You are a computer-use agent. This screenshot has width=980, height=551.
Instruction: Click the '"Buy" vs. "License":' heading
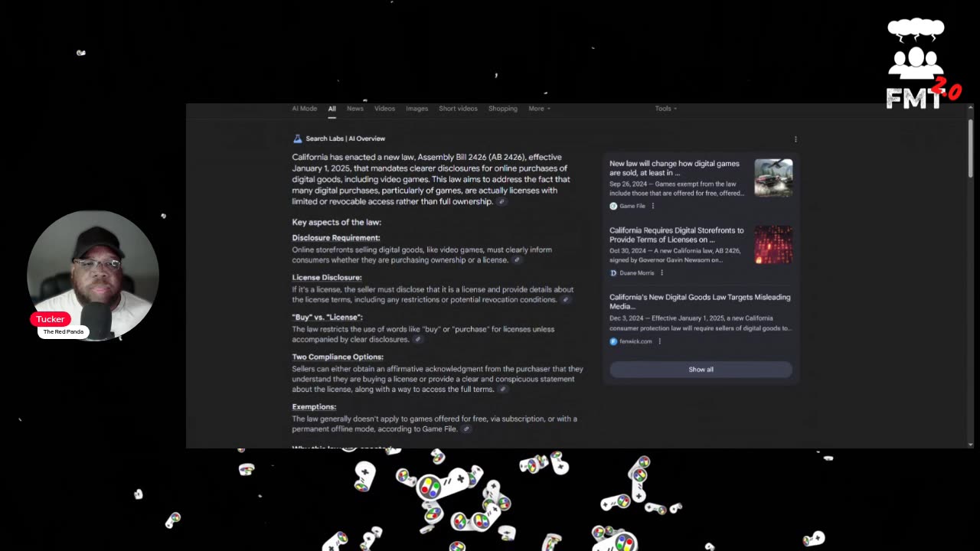(327, 318)
